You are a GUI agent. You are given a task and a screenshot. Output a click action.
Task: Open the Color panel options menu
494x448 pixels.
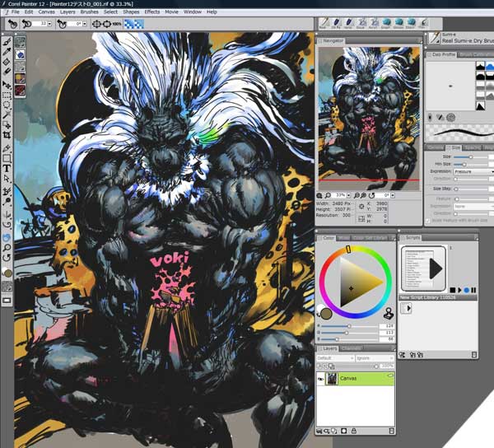[393, 238]
